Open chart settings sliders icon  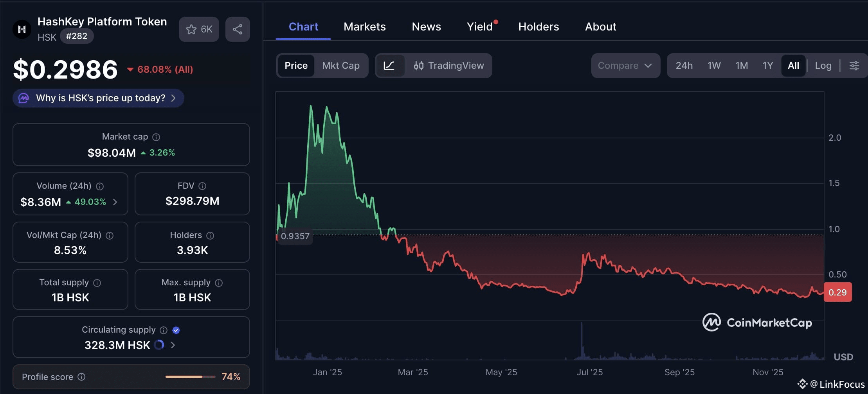tap(854, 66)
